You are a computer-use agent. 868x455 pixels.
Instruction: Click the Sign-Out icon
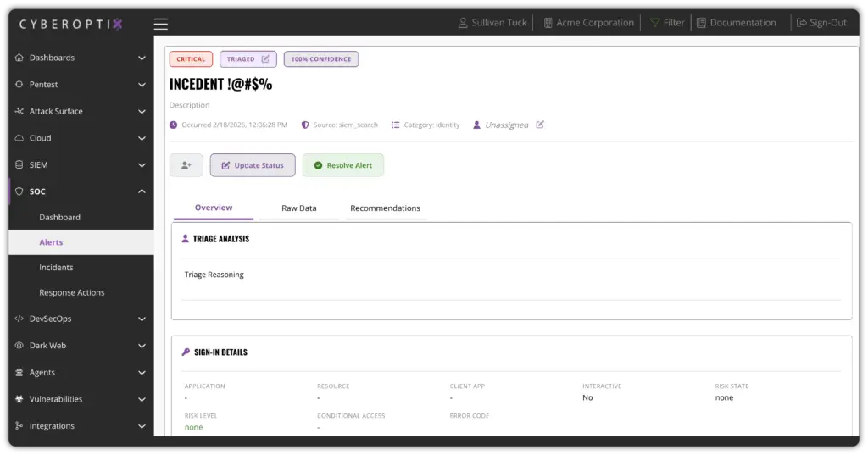point(801,23)
